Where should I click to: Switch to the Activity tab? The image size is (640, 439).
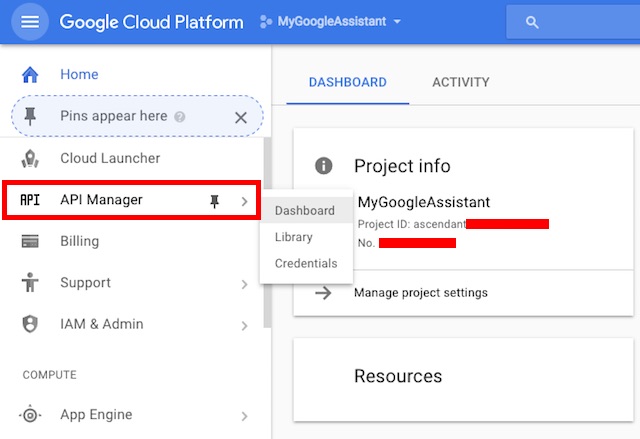click(460, 82)
